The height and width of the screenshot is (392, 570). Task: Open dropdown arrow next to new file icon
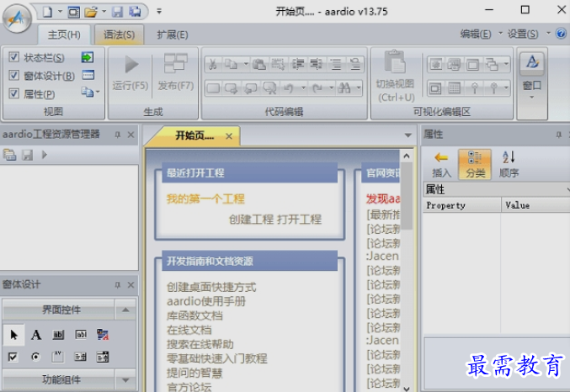[60, 12]
